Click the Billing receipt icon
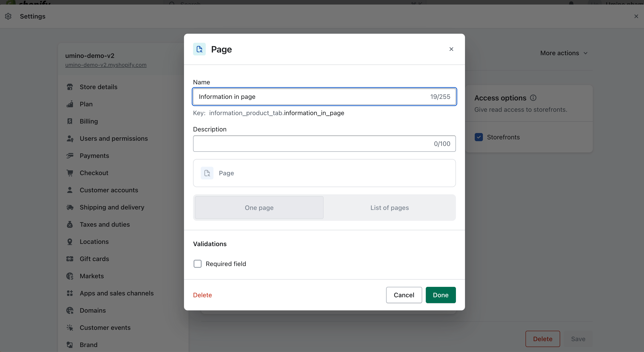Screen dimensions: 644x352 pos(70,121)
